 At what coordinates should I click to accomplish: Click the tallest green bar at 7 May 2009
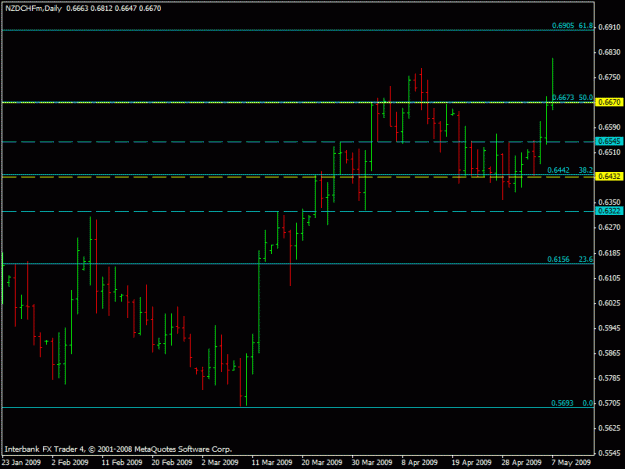coord(552,84)
